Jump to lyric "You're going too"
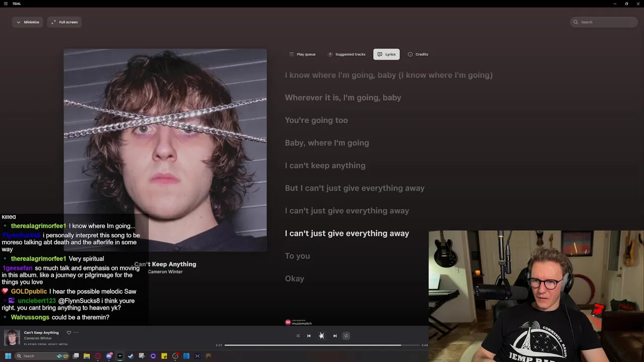The height and width of the screenshot is (362, 644). pos(316,120)
